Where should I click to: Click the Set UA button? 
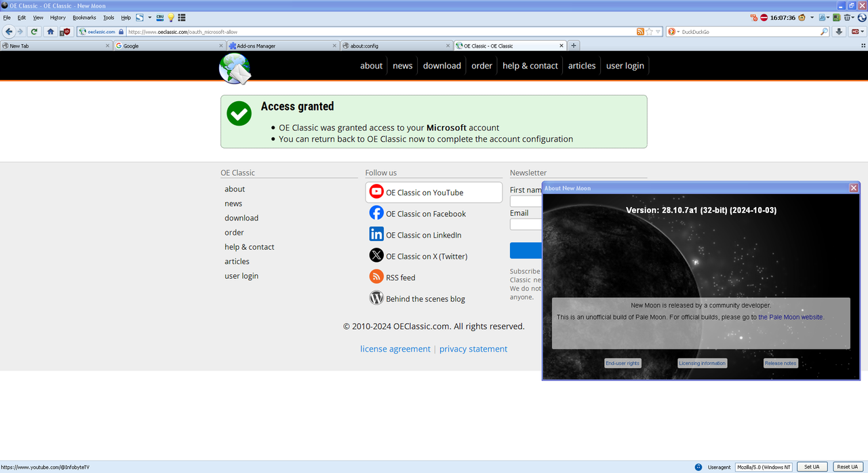tap(812, 467)
